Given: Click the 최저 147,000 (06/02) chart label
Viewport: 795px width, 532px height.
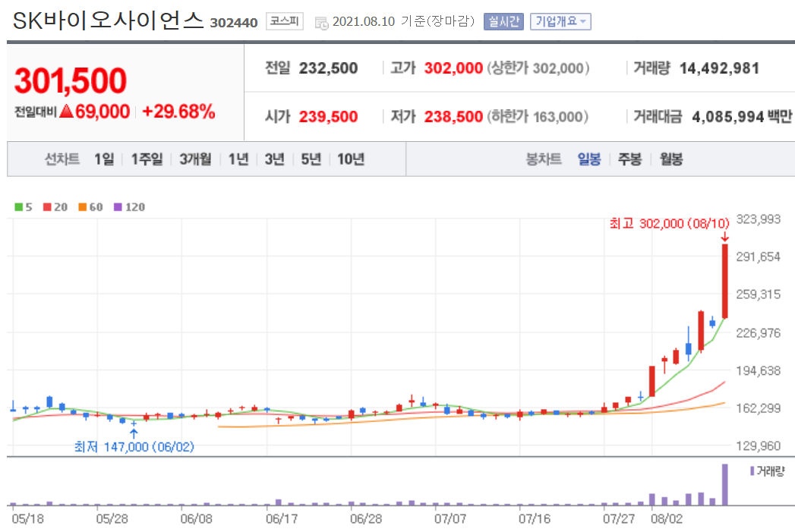Looking at the screenshot, I should point(134,447).
